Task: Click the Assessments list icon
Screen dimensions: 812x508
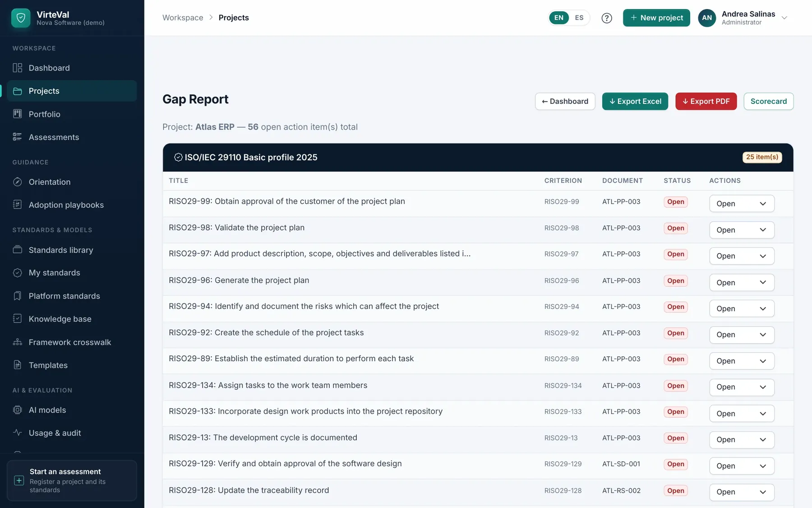Action: pyautogui.click(x=18, y=137)
